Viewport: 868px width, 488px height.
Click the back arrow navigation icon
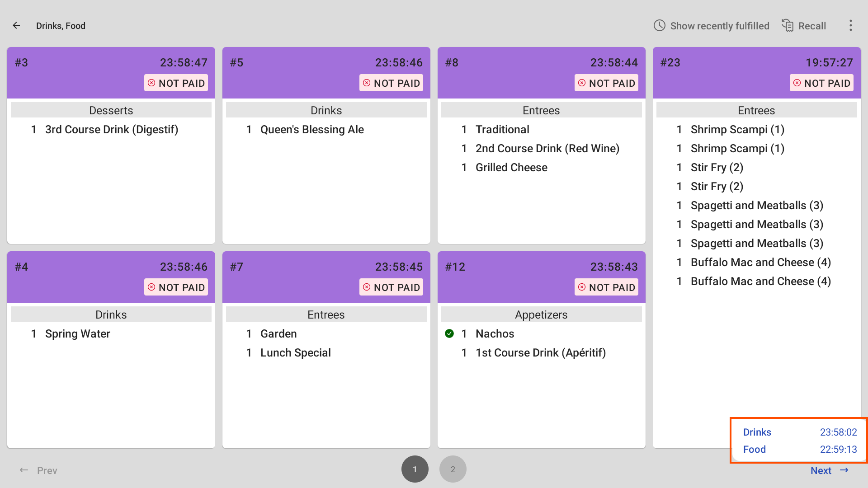click(16, 26)
